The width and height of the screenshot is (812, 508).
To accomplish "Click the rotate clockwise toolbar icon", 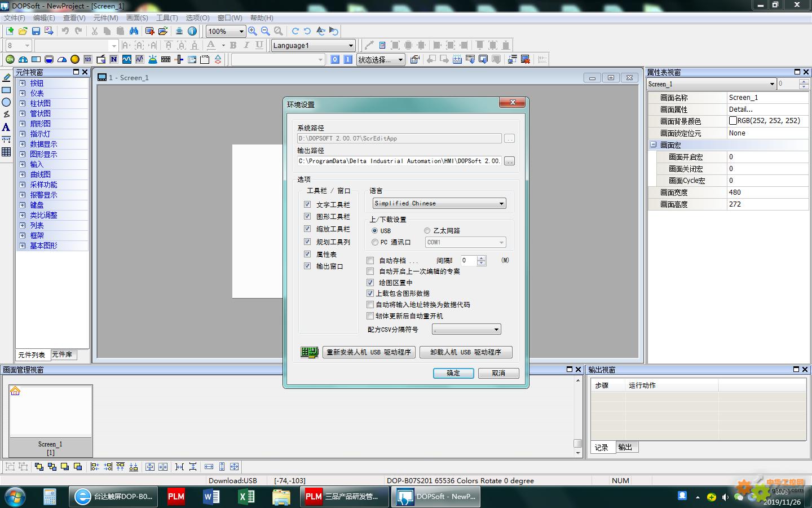I will [x=295, y=31].
